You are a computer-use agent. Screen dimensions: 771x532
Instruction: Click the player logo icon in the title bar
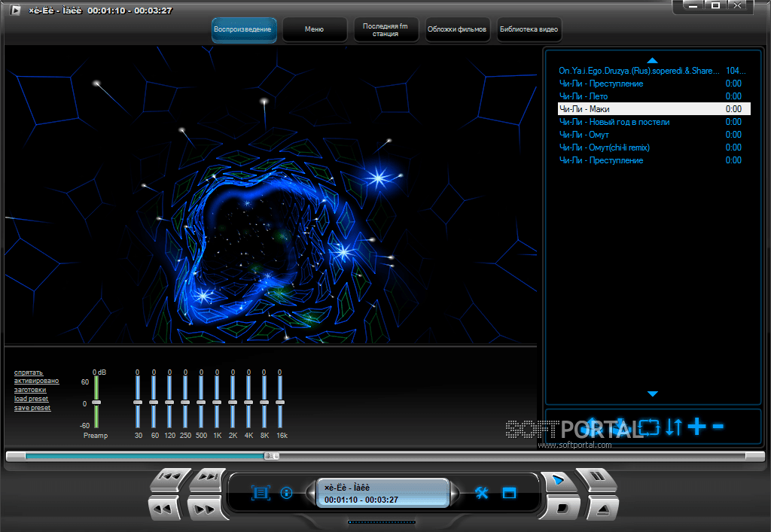point(15,10)
